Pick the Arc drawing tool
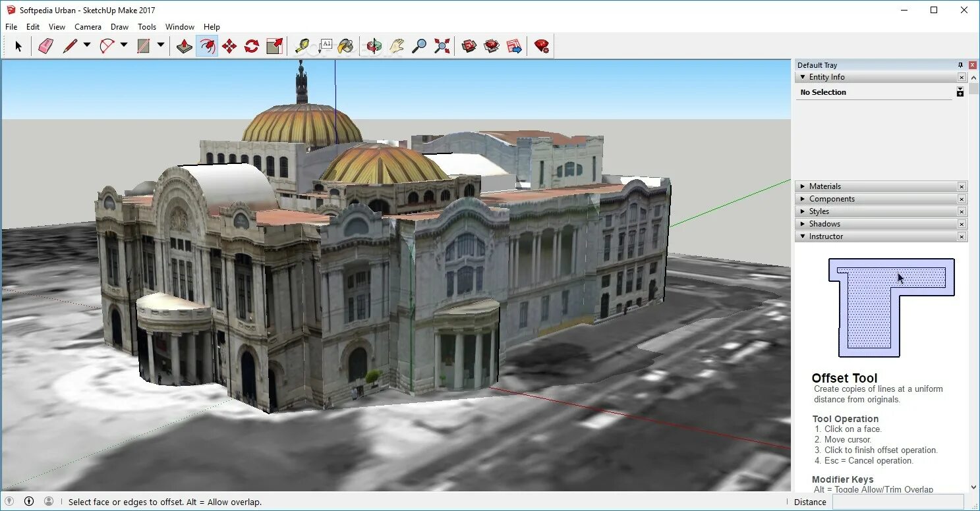Screen dimensions: 980x511 coord(107,46)
